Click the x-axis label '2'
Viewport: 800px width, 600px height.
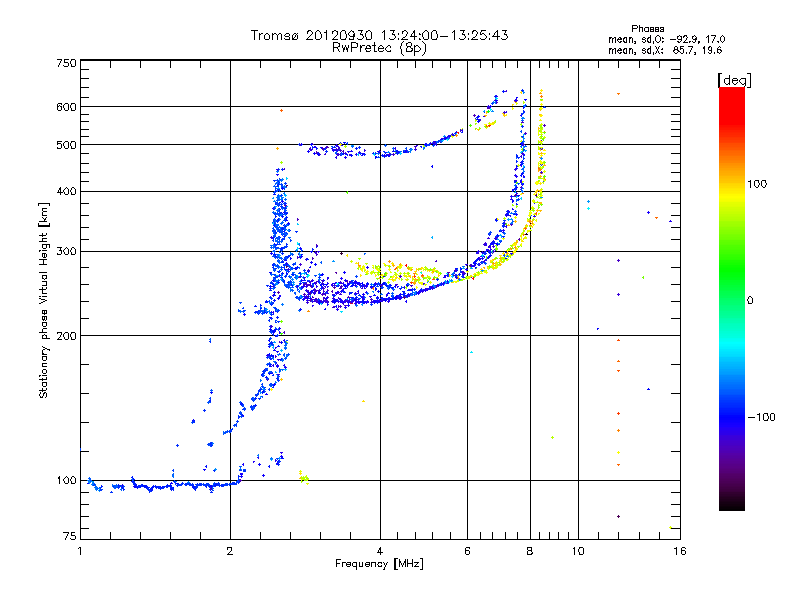click(x=230, y=551)
